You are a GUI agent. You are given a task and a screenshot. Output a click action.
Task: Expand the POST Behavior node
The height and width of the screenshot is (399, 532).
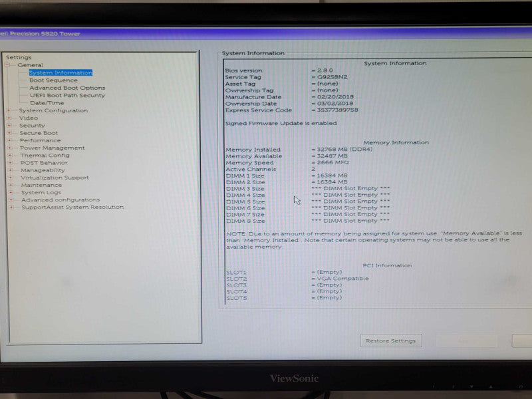pos(10,162)
